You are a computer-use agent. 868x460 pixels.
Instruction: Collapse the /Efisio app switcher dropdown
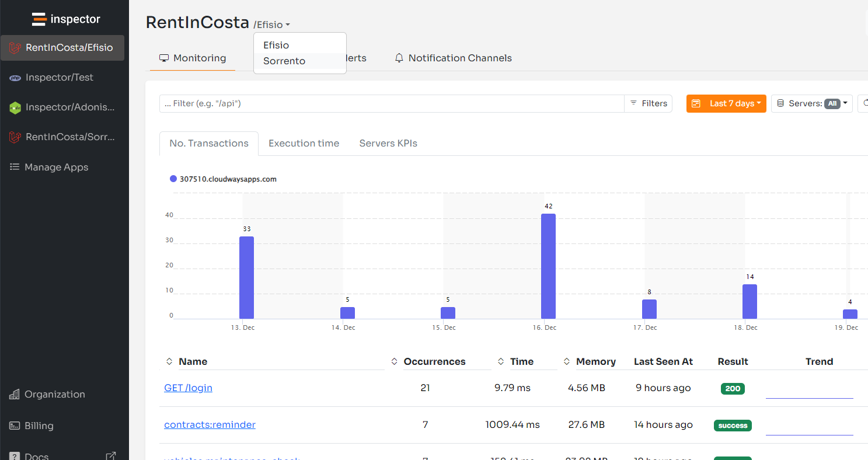(272, 25)
